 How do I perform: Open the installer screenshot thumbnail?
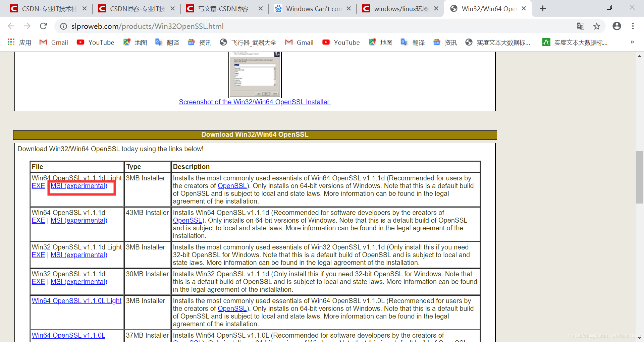tap(255, 74)
